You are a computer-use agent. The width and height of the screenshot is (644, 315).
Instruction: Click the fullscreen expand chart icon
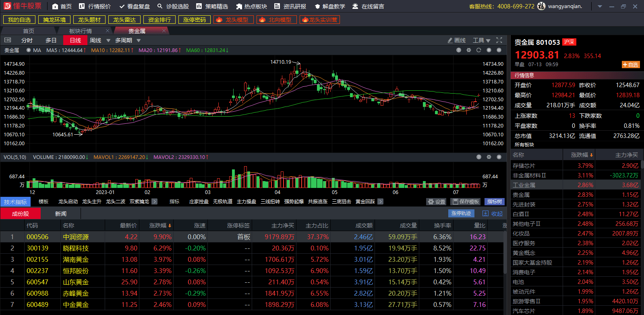499,40
